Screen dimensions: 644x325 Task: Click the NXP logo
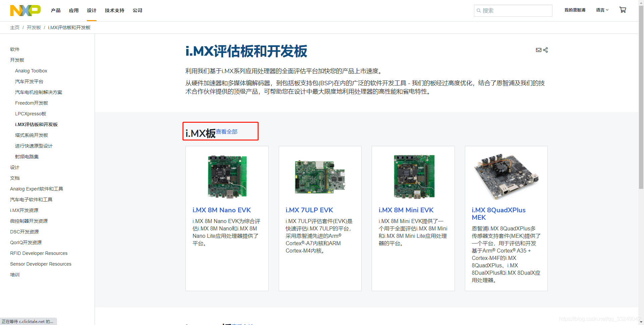(25, 10)
